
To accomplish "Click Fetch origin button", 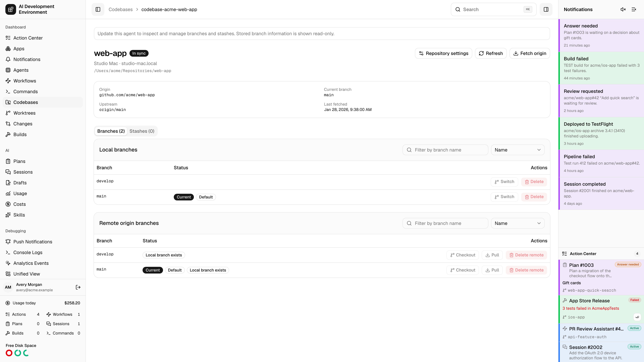I will (x=529, y=53).
